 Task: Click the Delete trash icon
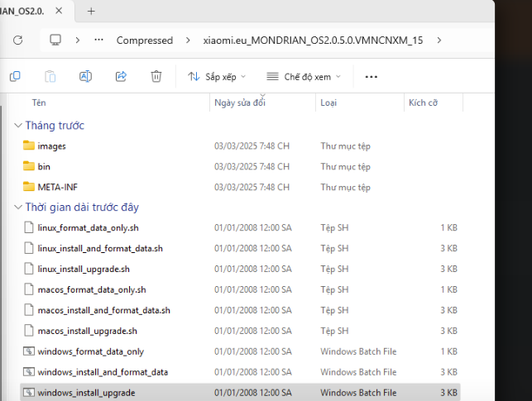point(156,76)
